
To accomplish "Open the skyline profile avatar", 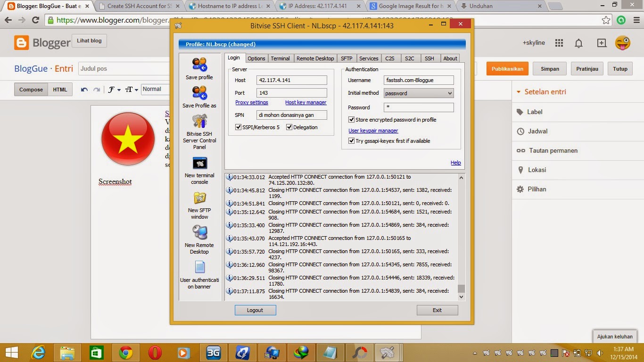I will tap(623, 43).
